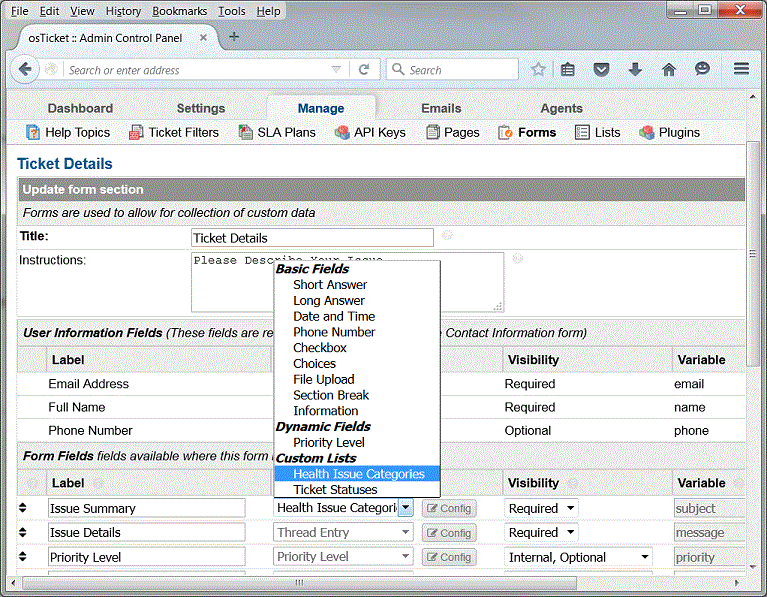767x597 pixels.
Task: Reload the page with refresh icon
Action: [x=363, y=70]
